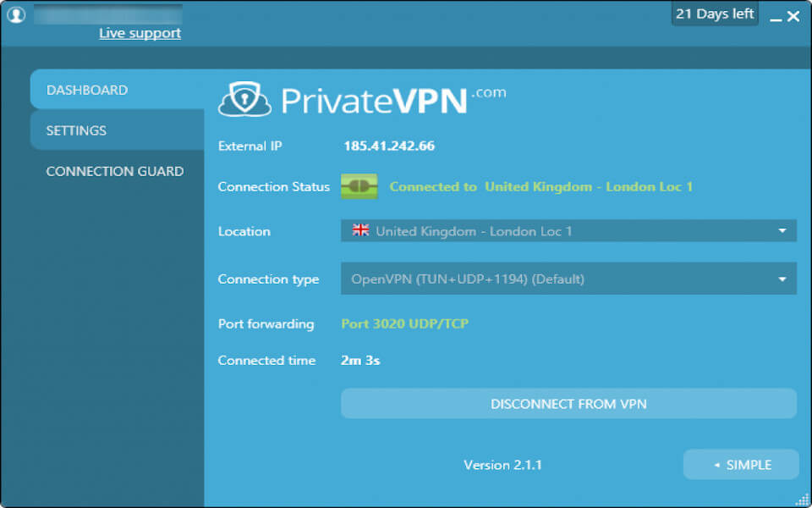Image resolution: width=812 pixels, height=508 pixels.
Task: Click the external IP 185.41.242.66
Action: [x=389, y=146]
